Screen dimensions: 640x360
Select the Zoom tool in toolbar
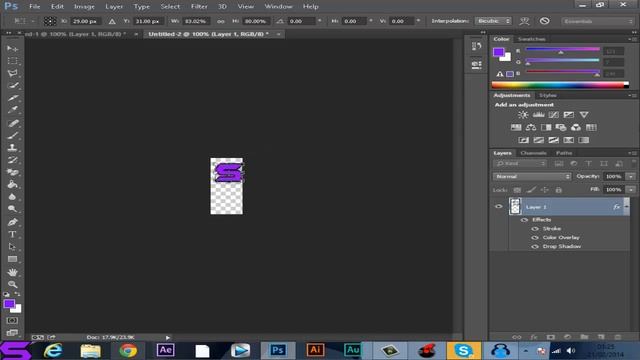coord(12,284)
